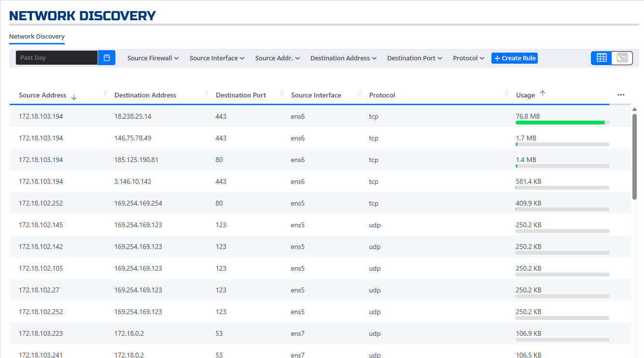This screenshot has height=358, width=644.
Task: Switch to the Network Discovery tab
Action: click(x=37, y=36)
